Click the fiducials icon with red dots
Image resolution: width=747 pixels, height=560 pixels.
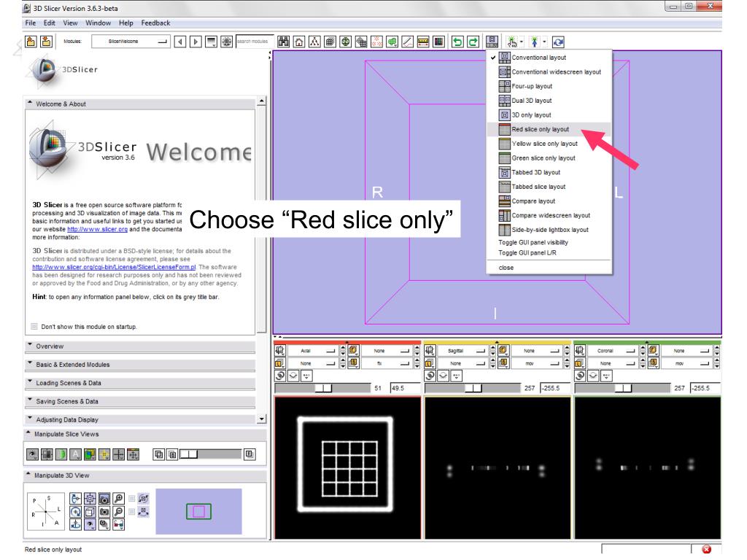(376, 42)
